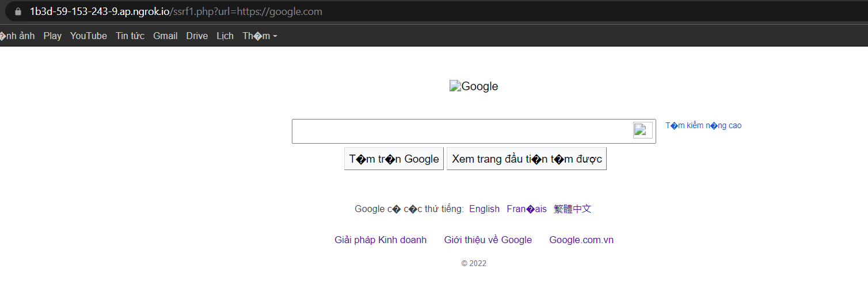The image size is (868, 304).
Task: Open Lịch from the top bar
Action: tap(225, 36)
